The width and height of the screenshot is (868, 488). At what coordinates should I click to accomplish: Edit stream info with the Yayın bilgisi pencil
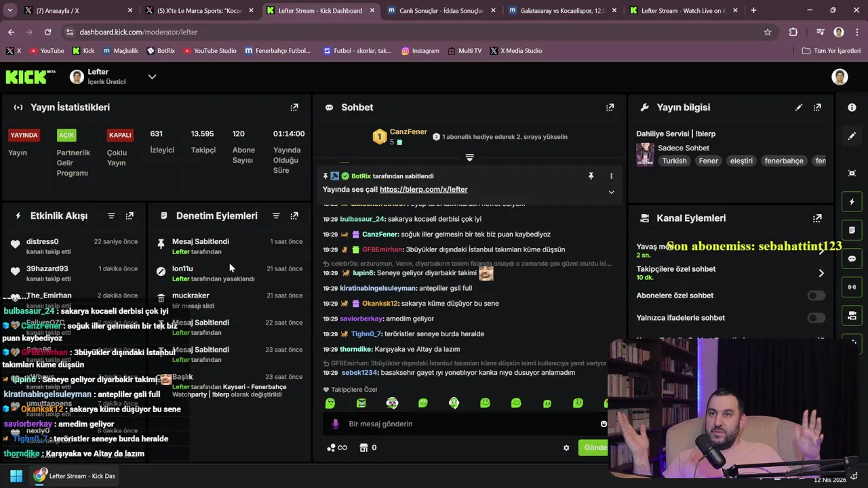[799, 107]
